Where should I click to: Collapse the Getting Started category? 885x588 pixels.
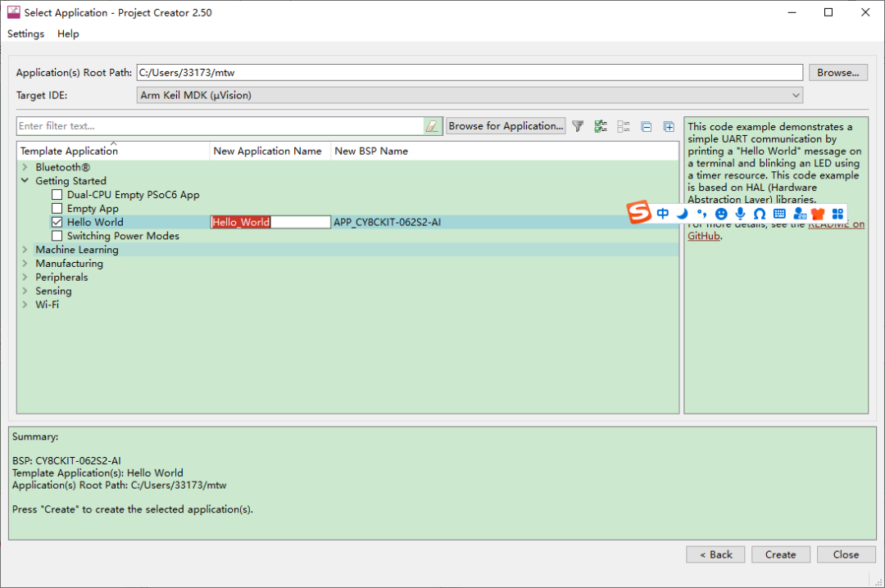[x=25, y=180]
